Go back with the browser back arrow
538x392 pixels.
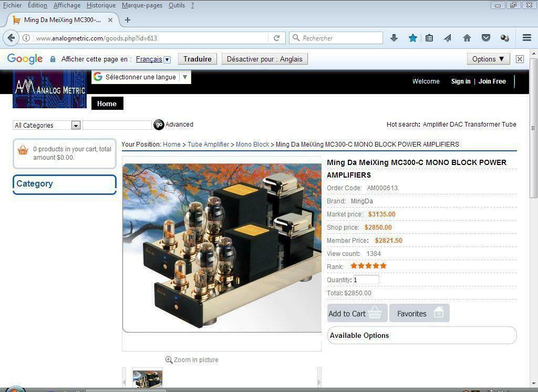[x=11, y=38]
